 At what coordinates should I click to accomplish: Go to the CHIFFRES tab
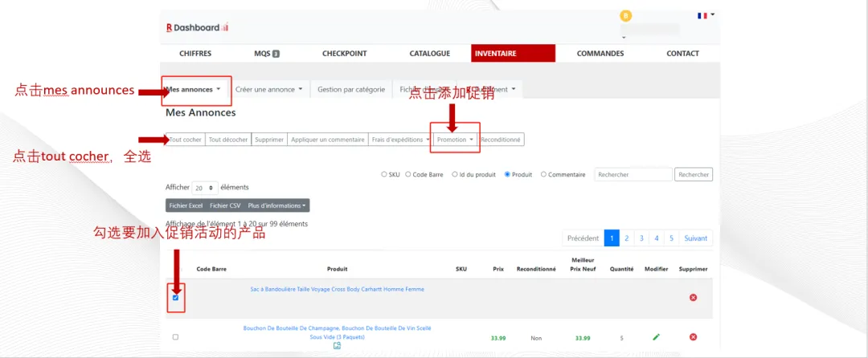click(x=195, y=54)
